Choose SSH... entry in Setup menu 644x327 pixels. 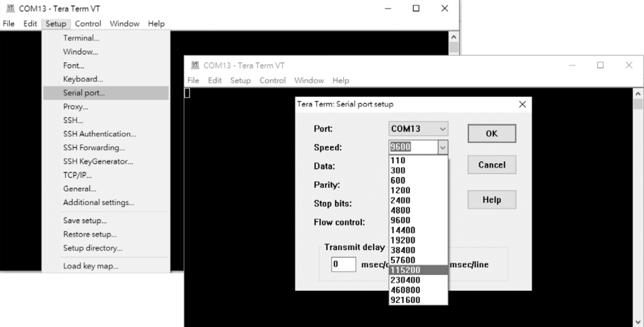click(x=106, y=120)
